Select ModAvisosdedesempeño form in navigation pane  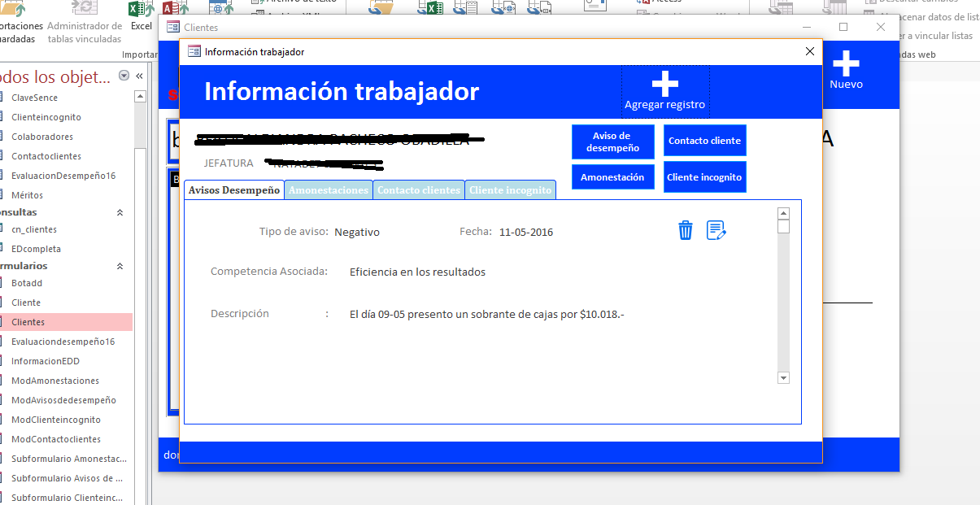pos(63,400)
